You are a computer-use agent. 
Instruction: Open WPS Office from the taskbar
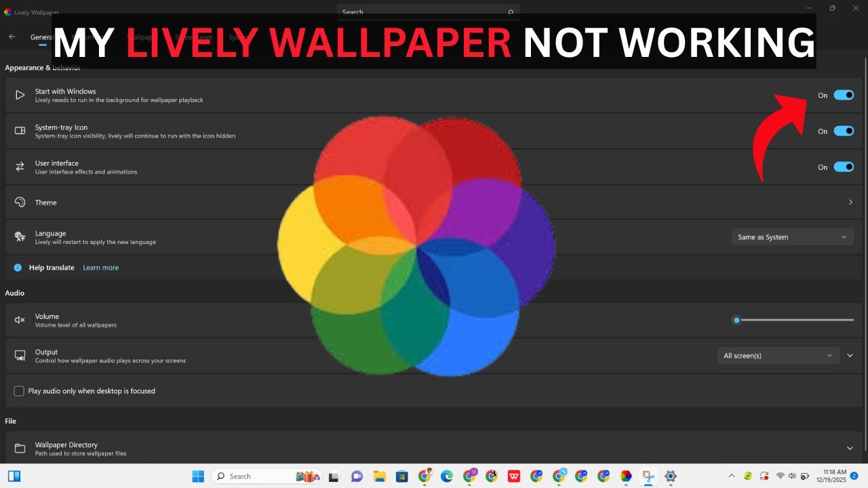(x=514, y=476)
